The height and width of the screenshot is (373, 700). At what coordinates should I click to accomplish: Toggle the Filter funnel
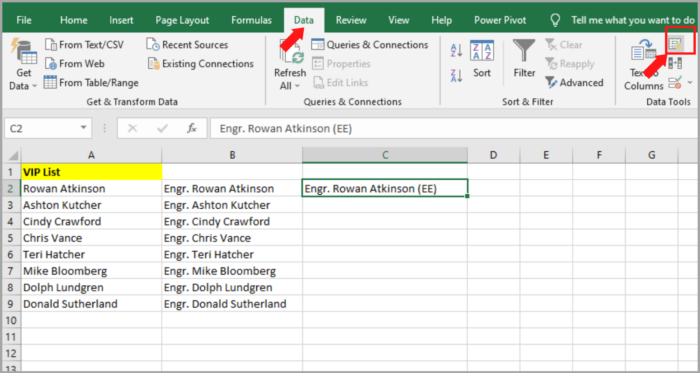524,58
